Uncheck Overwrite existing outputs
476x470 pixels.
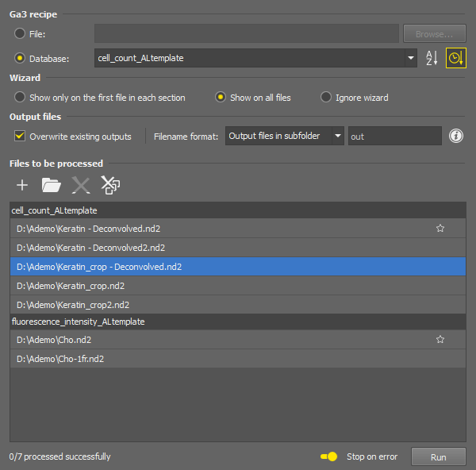point(20,136)
